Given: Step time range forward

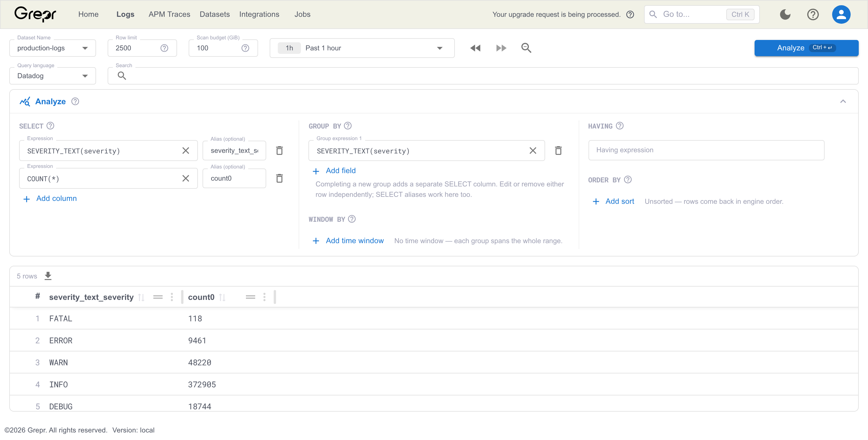Looking at the screenshot, I should pos(501,48).
